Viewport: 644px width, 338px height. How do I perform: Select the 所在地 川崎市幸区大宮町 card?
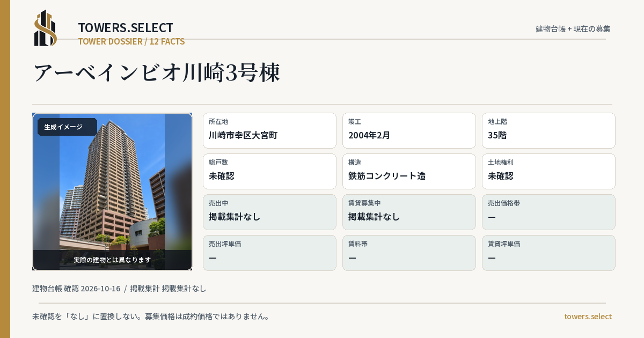pos(269,130)
